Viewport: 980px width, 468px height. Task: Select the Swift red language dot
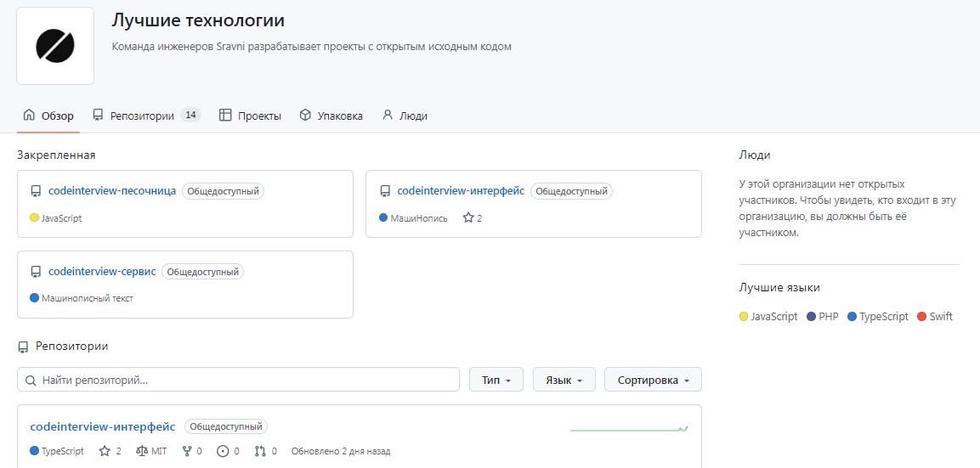922,317
